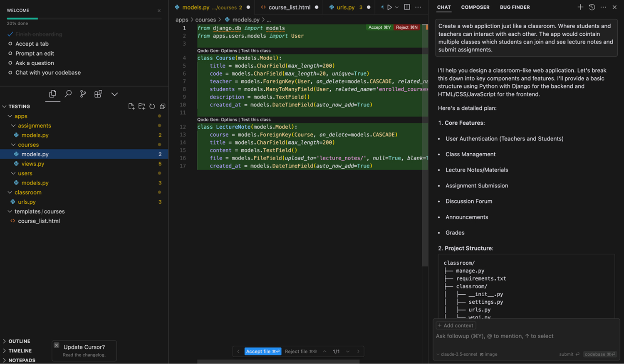Image resolution: width=624 pixels, height=364 pixels.
Task: Show more sidebar views chevron
Action: (114, 94)
